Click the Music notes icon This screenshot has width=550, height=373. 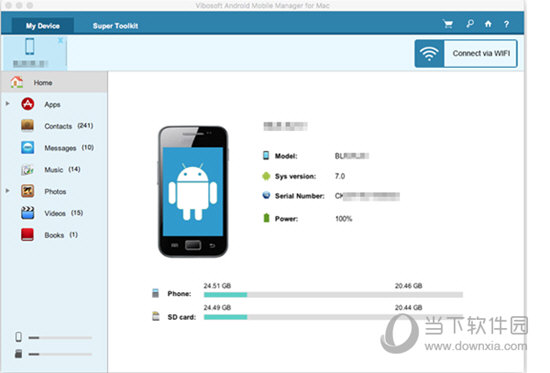point(27,170)
